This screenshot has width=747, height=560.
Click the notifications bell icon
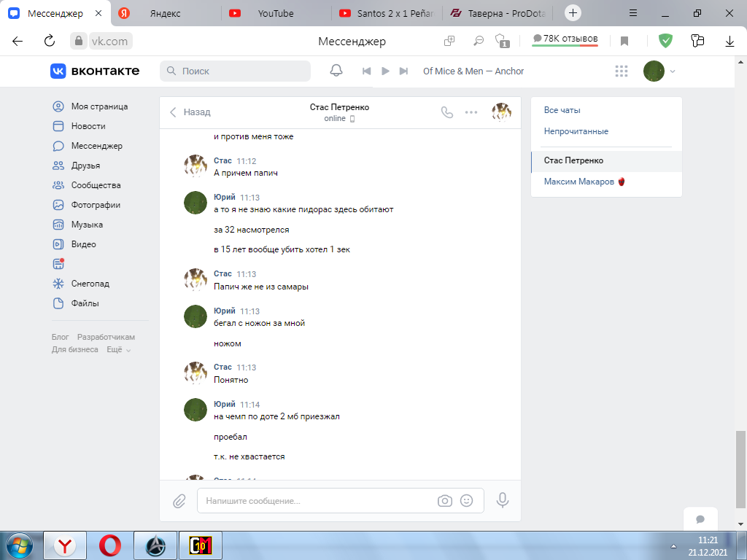click(x=336, y=71)
